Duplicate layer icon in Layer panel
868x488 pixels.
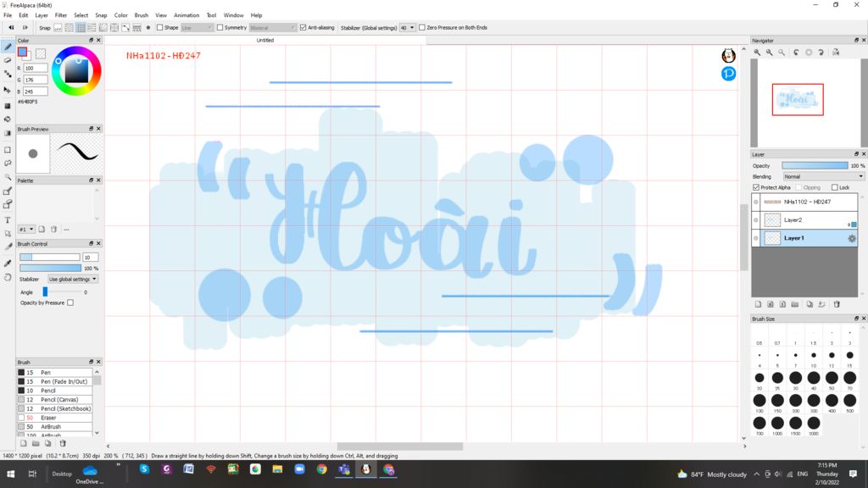point(810,304)
